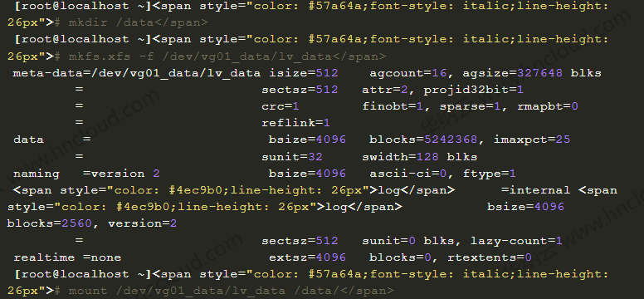Click the crc=1 value
644x299 pixels.
281,106
